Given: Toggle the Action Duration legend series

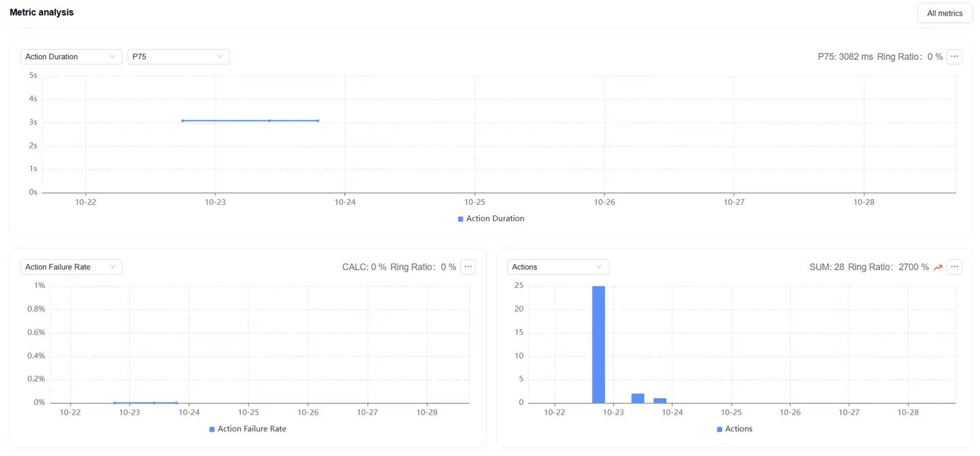Looking at the screenshot, I should (490, 218).
